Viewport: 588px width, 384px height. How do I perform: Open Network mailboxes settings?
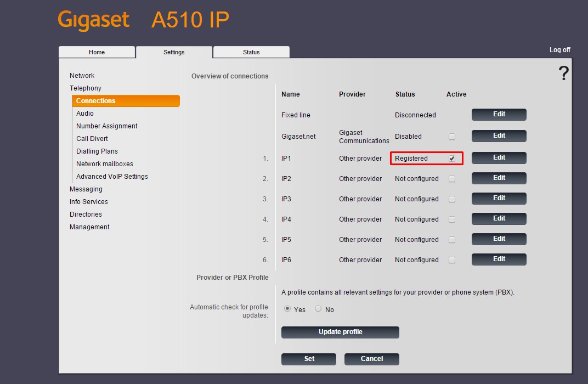tap(105, 164)
